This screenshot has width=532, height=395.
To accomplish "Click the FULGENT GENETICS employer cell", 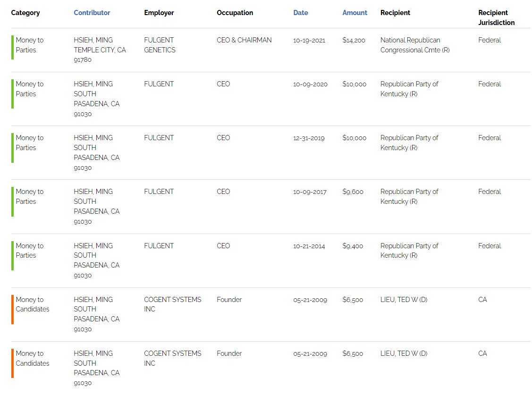I will pyautogui.click(x=160, y=45).
